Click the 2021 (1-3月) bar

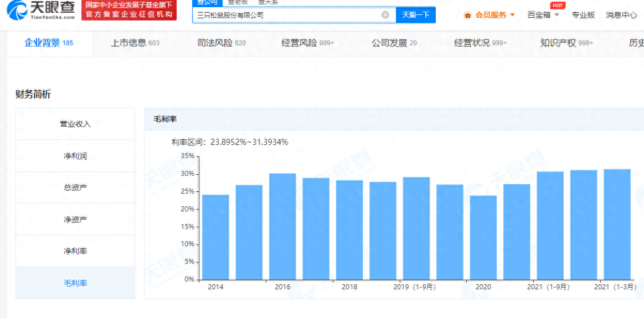pos(617,225)
